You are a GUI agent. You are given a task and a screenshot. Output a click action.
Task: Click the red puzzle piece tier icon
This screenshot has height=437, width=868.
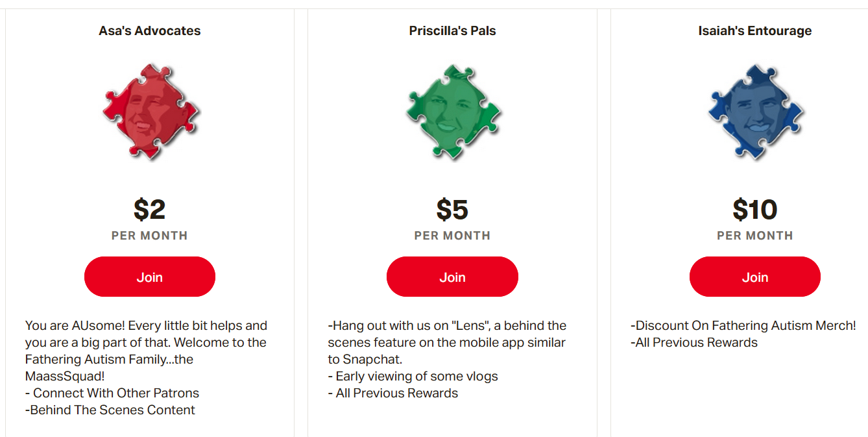pyautogui.click(x=151, y=112)
